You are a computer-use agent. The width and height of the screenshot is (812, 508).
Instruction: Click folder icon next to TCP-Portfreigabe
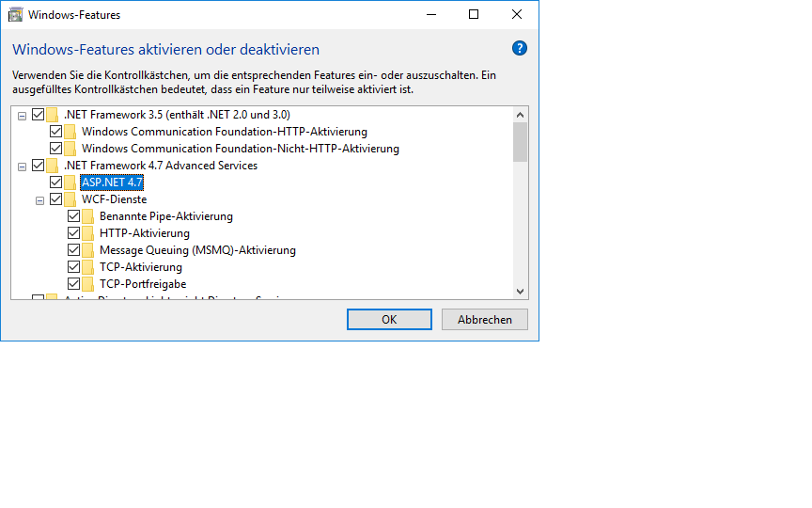88,284
